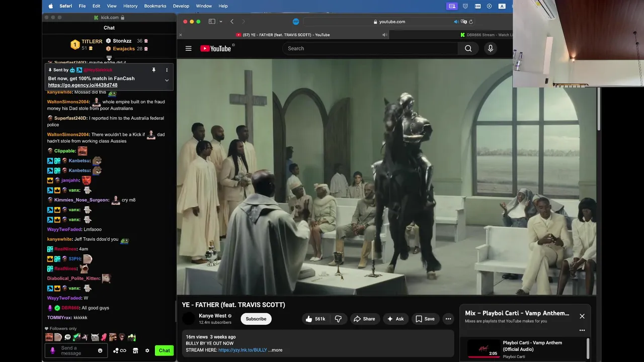The image size is (644, 362).
Task: Open the File menu
Action: (82, 6)
